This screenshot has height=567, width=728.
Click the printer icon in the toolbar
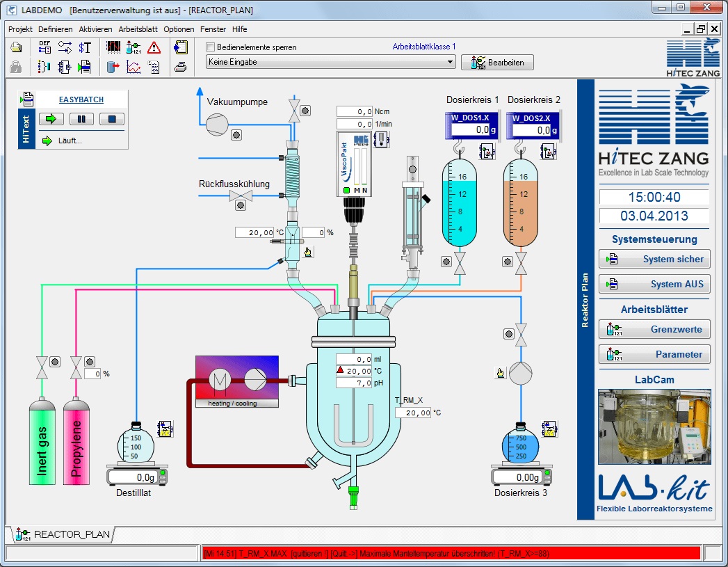click(x=179, y=67)
